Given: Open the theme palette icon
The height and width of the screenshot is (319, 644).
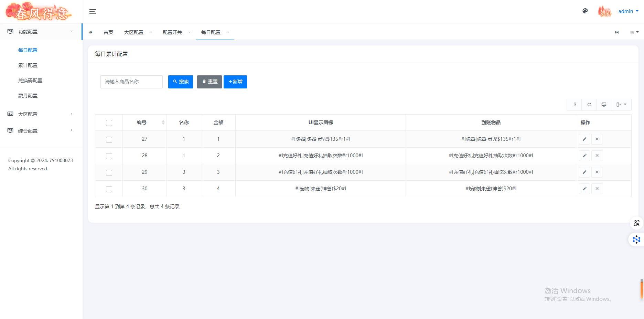Looking at the screenshot, I should 585,11.
